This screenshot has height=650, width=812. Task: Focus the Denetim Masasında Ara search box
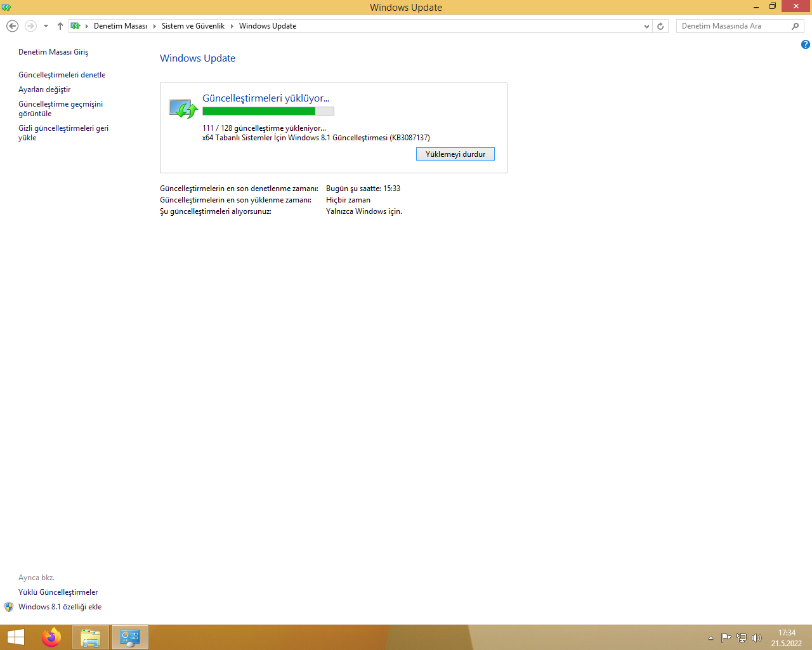point(740,26)
